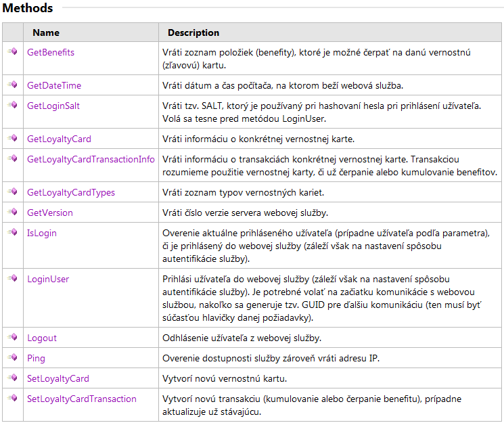504x423 pixels.
Task: Follow the SetLoyaltyCard link
Action: [58, 378]
